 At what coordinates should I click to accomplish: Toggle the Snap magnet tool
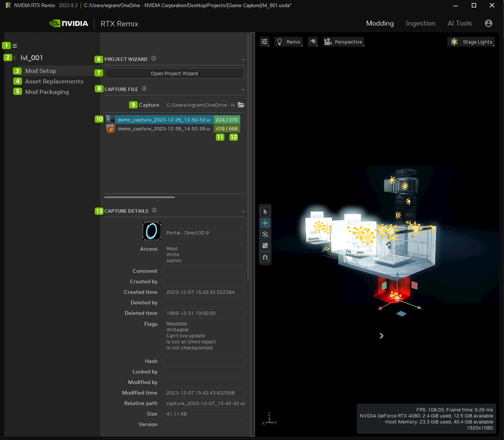265,257
